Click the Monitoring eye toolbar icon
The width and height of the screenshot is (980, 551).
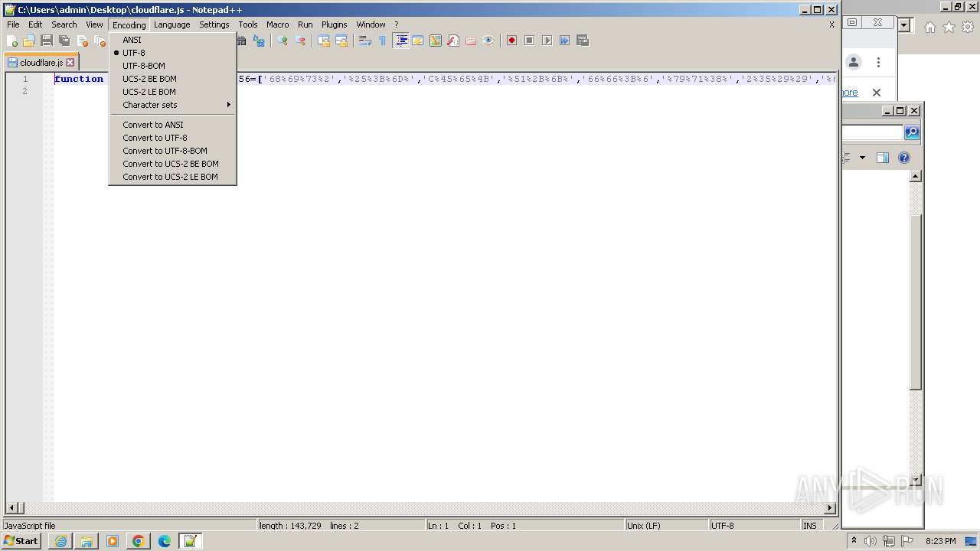488,41
